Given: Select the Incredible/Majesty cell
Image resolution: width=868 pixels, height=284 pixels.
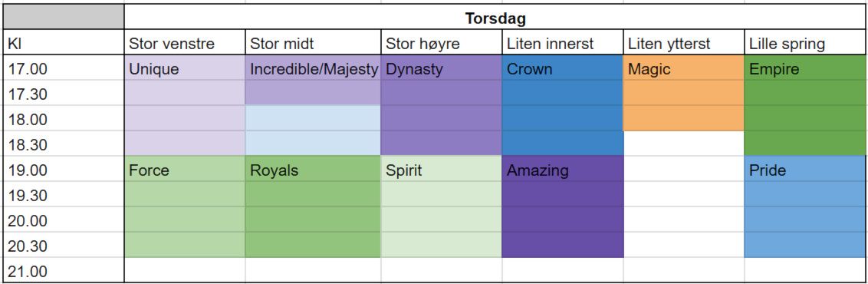Looking at the screenshot, I should (x=314, y=68).
